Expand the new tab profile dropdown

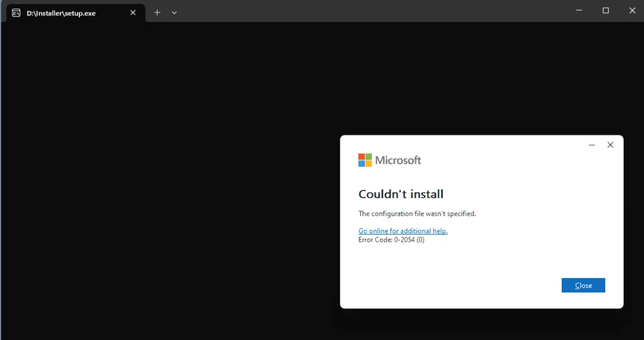tap(174, 13)
